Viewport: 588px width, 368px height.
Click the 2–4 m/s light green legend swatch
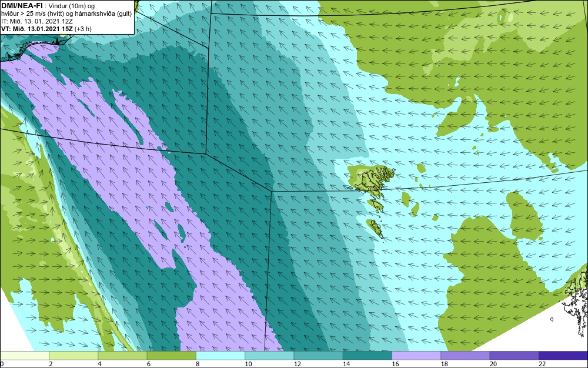click(73, 355)
